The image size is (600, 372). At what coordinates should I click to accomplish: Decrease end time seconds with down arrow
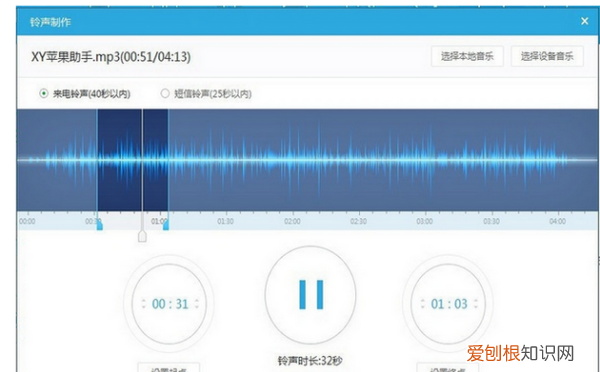476,307
